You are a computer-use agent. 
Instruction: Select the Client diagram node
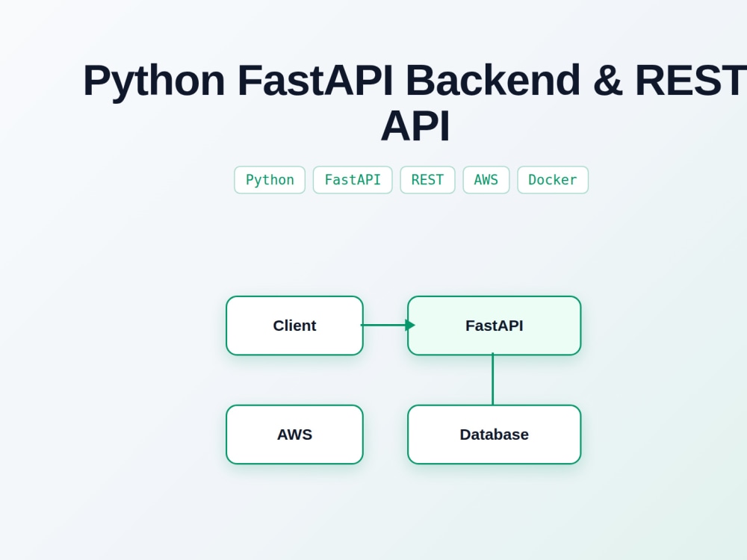(294, 326)
